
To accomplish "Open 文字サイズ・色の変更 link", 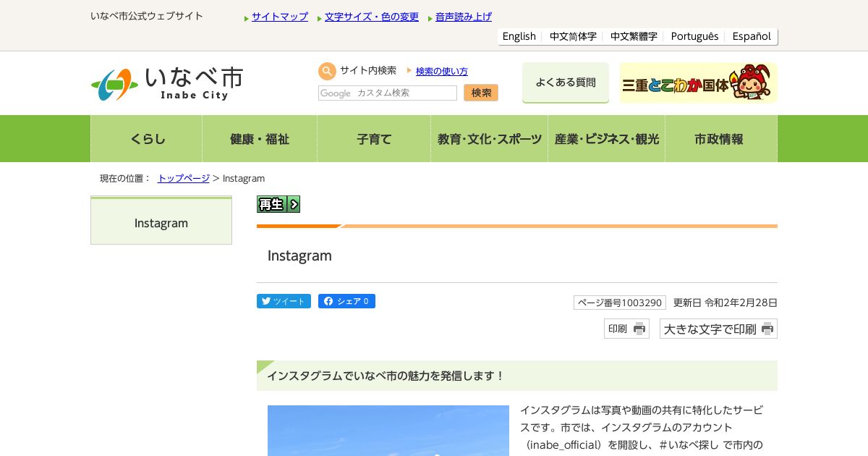I will [372, 17].
